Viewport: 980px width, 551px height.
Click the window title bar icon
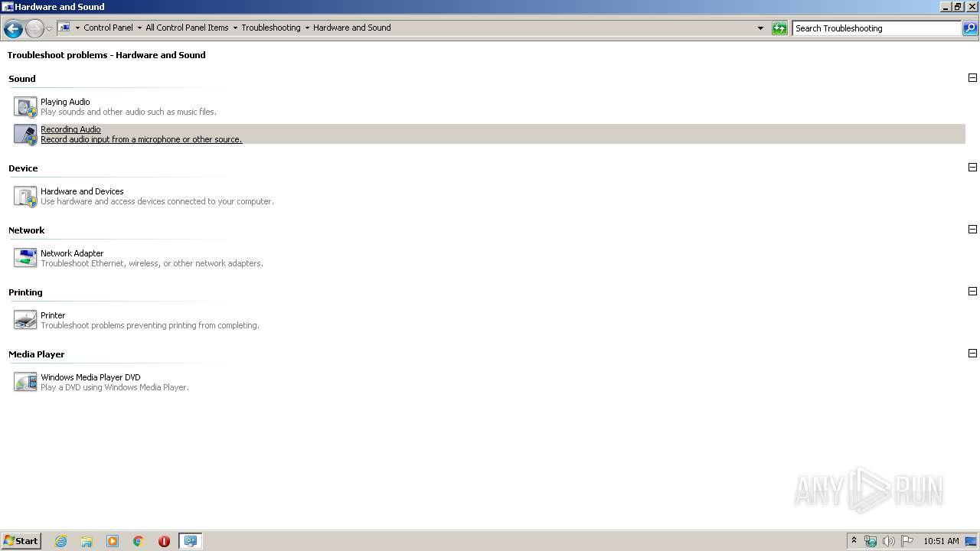[8, 7]
